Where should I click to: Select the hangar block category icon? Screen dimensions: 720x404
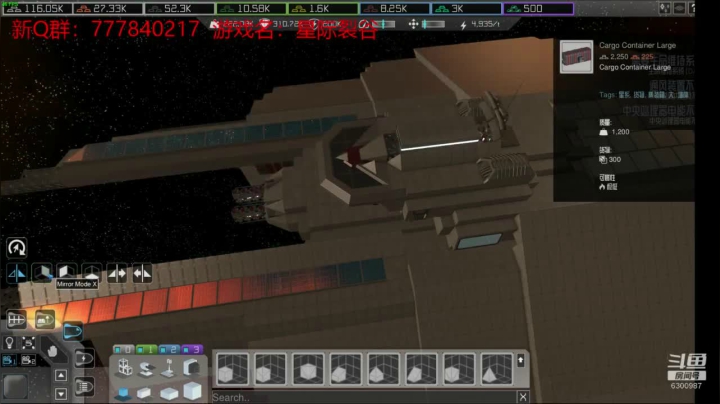point(191,367)
